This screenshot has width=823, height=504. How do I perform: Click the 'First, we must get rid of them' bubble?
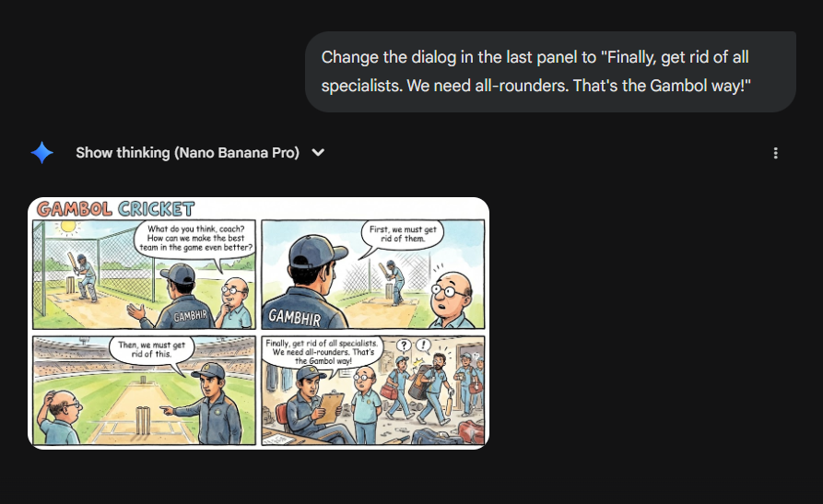click(403, 234)
